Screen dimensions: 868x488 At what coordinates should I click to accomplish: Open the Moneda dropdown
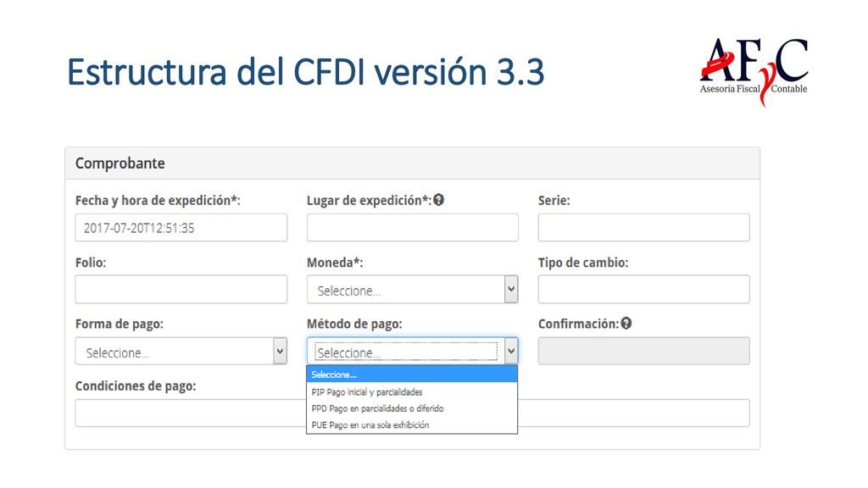point(413,290)
